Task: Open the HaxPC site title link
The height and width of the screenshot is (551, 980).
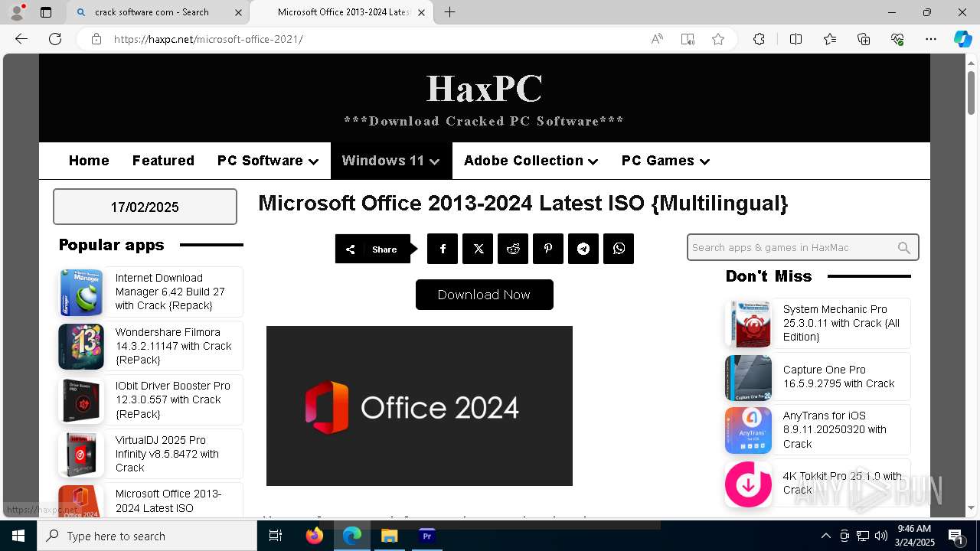Action: [484, 88]
